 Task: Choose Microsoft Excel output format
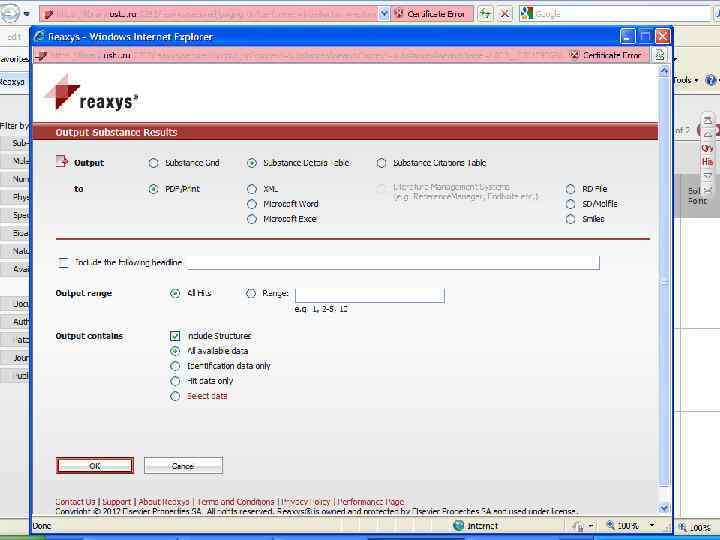[252, 219]
